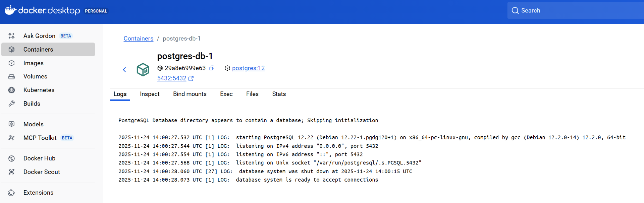
Task: Open the Bind mounts tab
Action: (190, 94)
